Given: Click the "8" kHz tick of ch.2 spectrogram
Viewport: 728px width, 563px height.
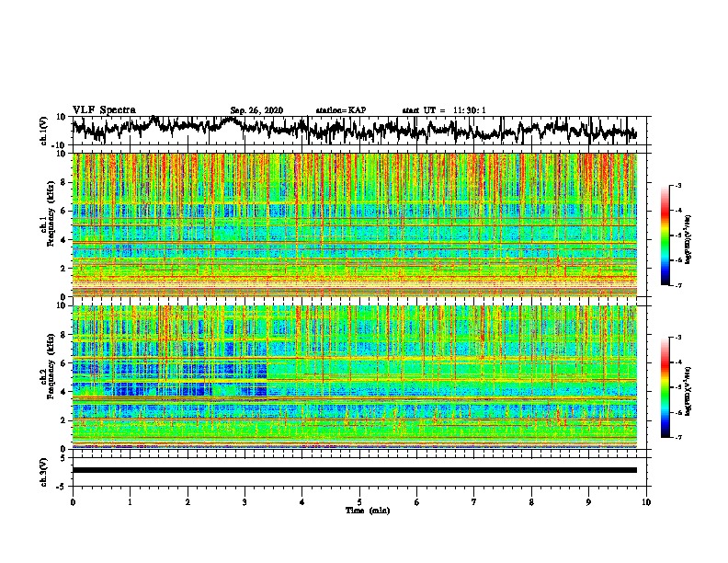Looking at the screenshot, I should 64,335.
